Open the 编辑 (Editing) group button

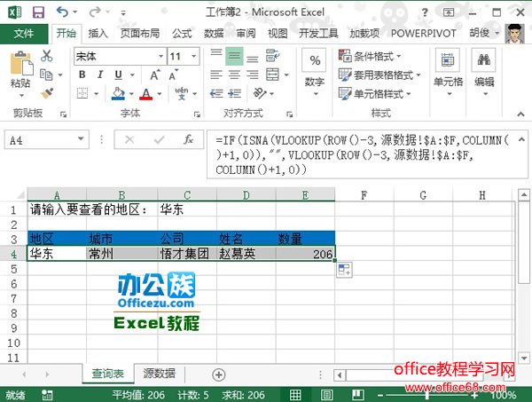coord(484,72)
